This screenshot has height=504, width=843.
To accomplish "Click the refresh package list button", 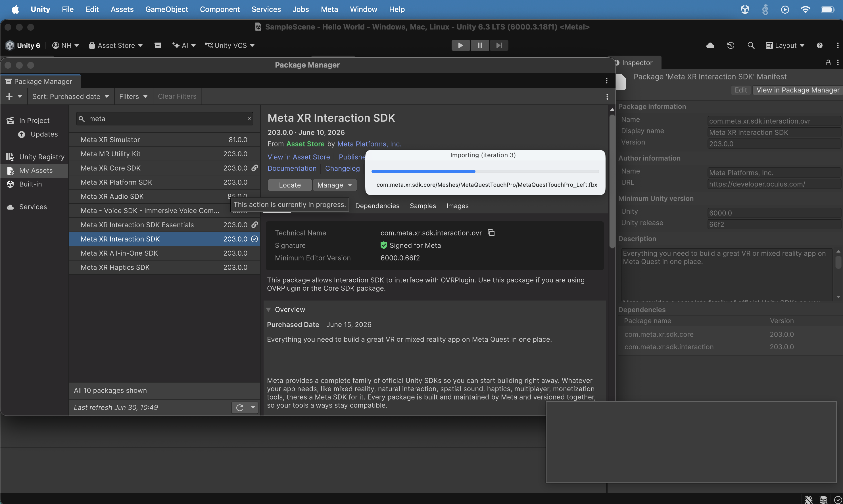I will point(239,407).
